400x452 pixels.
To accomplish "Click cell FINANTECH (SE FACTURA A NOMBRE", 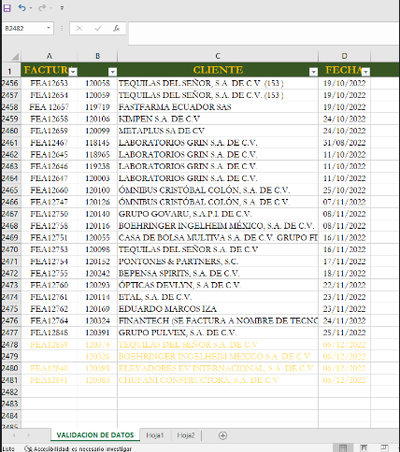I will 218,321.
